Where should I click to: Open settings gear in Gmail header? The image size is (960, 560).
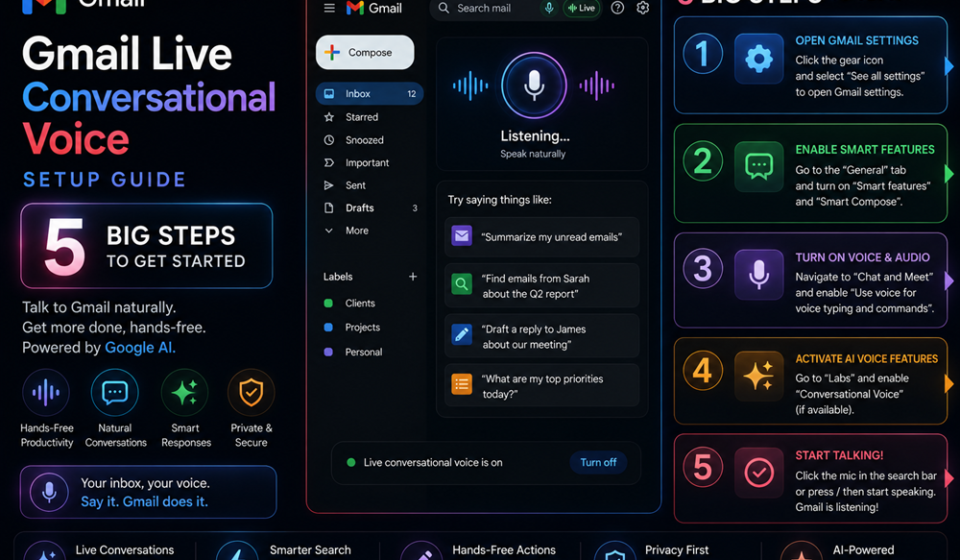pyautogui.click(x=642, y=8)
